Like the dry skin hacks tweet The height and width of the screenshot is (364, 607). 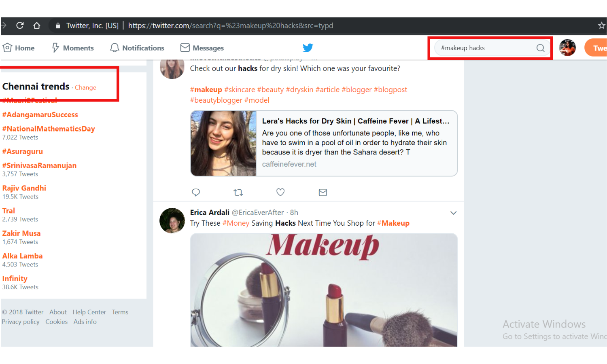coord(280,192)
